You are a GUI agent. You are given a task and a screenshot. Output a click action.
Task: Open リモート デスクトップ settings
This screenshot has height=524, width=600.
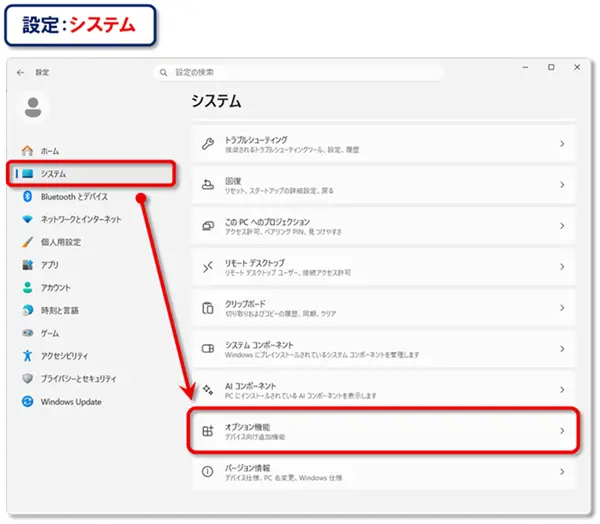[x=384, y=267]
